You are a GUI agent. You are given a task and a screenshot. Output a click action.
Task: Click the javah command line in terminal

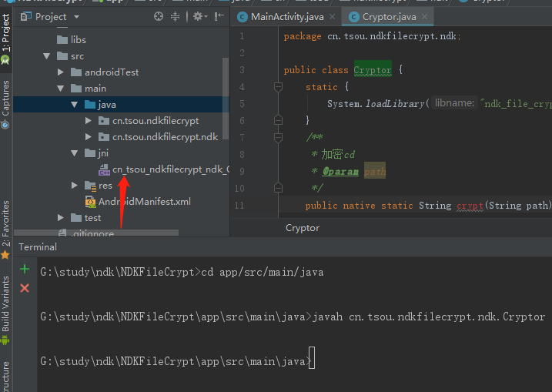pos(293,317)
